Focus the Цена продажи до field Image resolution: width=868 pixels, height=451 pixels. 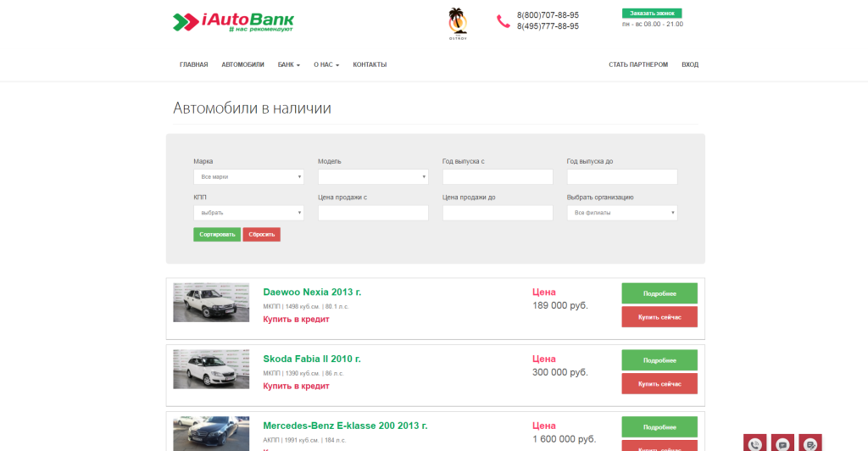pos(498,213)
